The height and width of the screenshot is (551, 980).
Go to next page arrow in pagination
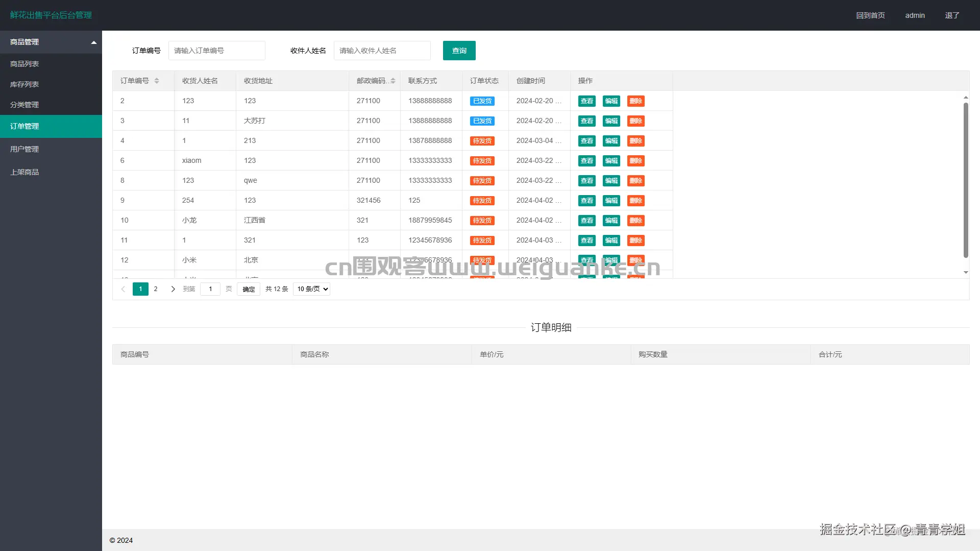(173, 289)
